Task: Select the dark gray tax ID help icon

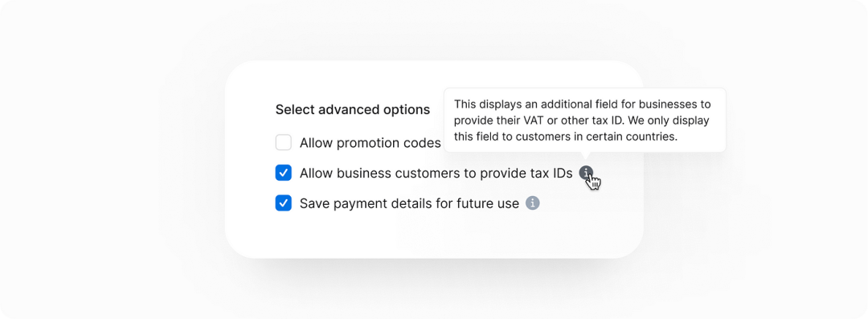Action: (x=586, y=173)
